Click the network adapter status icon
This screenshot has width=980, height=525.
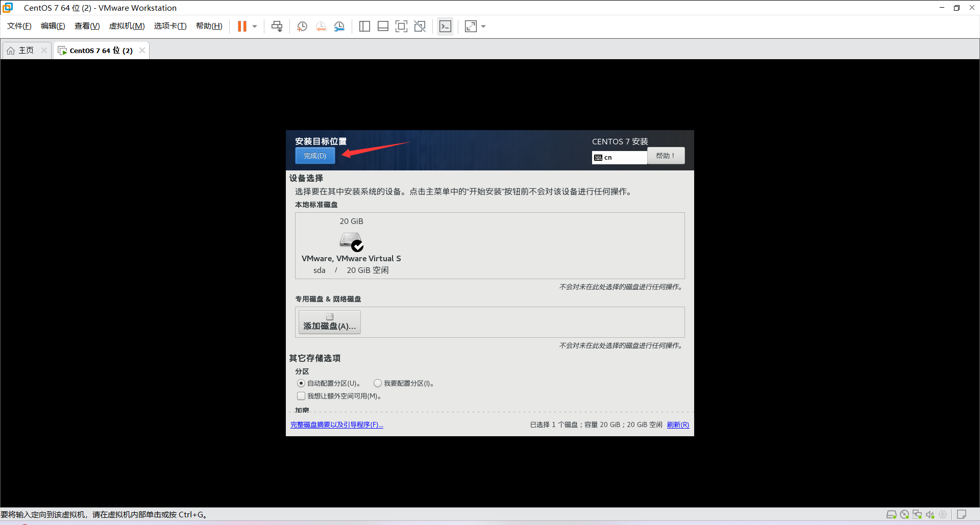coord(917,514)
